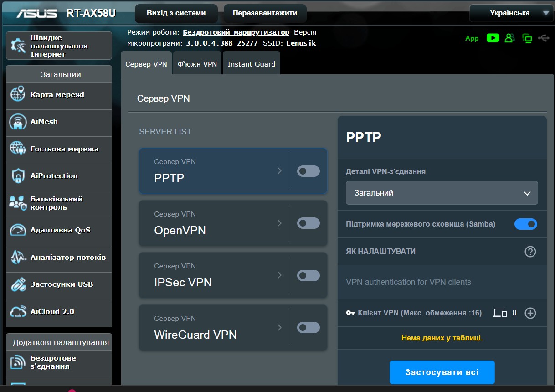The image size is (555, 392).
Task: Click the Перезавантажити reboot button
Action: click(265, 13)
